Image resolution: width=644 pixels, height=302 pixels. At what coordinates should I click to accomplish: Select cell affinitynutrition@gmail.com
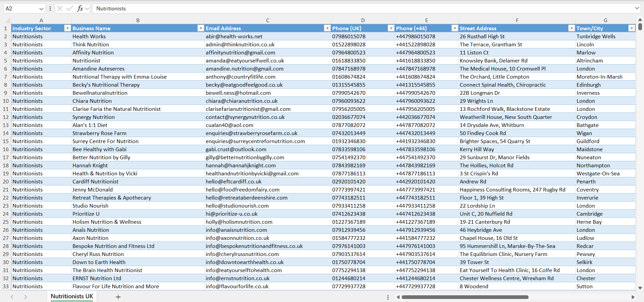(x=268, y=52)
